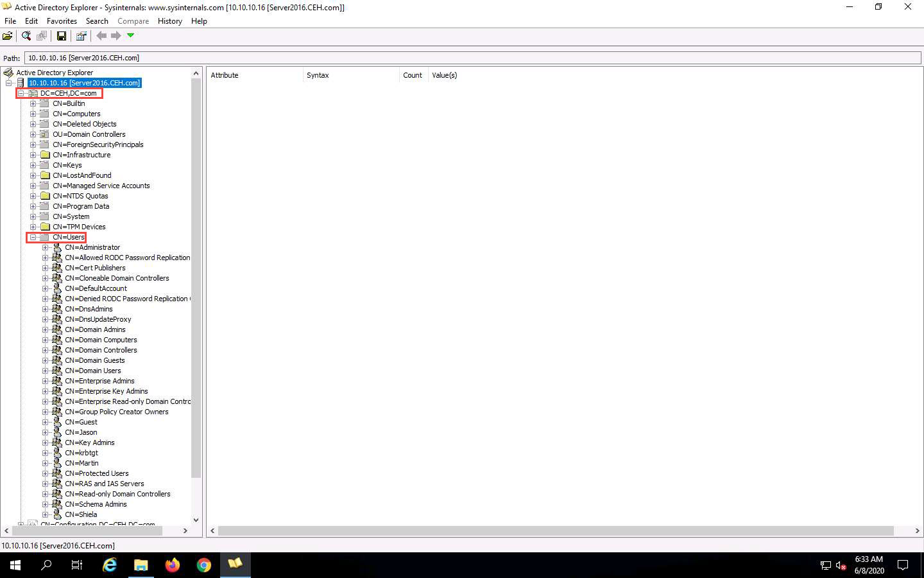The width and height of the screenshot is (924, 578).
Task: Click the Back arrow in the toolbar
Action: [x=101, y=36]
